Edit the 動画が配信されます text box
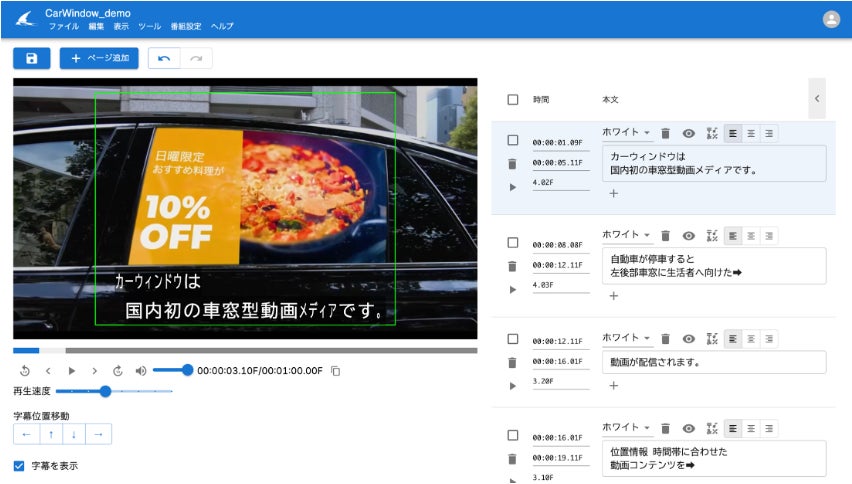 tap(714, 362)
